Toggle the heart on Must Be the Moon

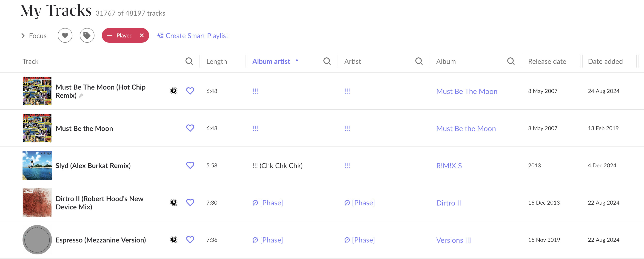(190, 128)
